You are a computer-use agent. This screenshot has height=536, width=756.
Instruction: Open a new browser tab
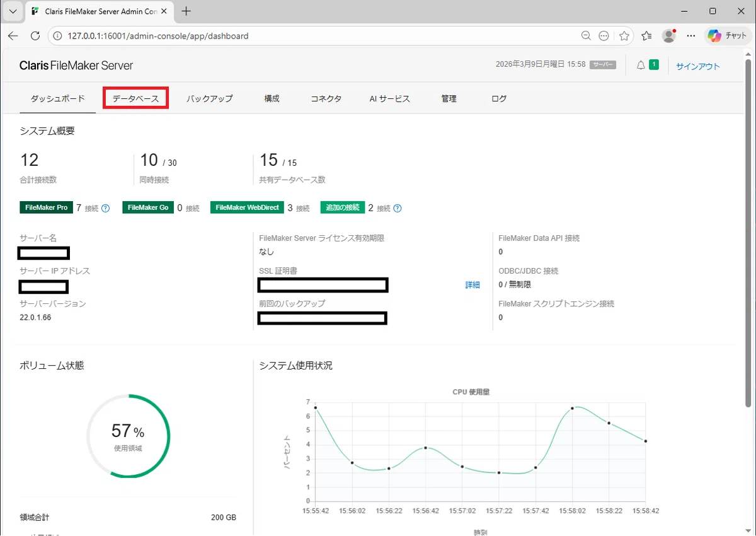tap(186, 11)
